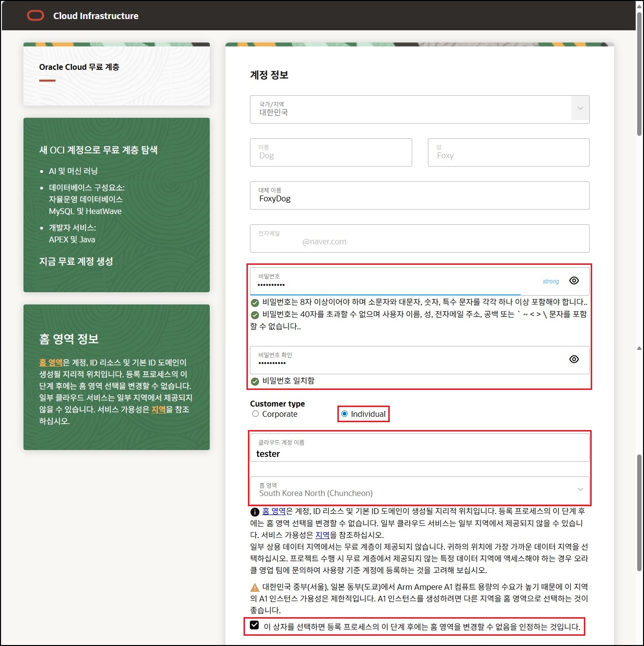Show password with the eye icon in 비밀번호 field
The width and height of the screenshot is (644, 646).
point(574,280)
